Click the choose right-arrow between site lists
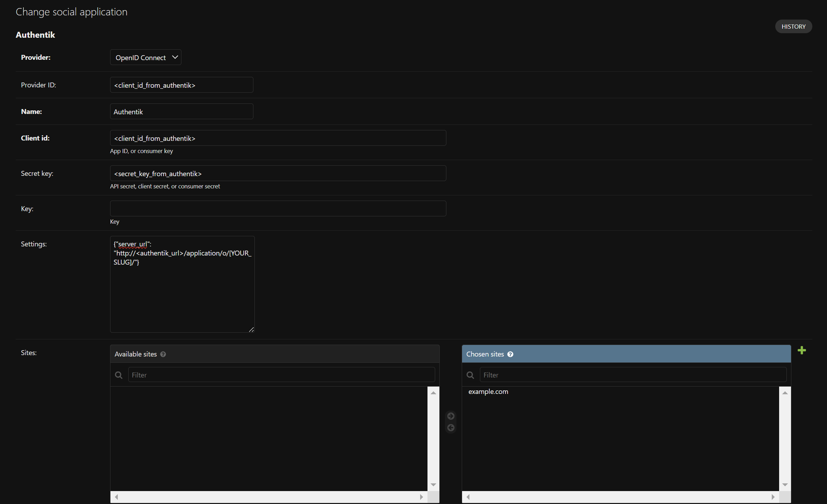 tap(451, 416)
